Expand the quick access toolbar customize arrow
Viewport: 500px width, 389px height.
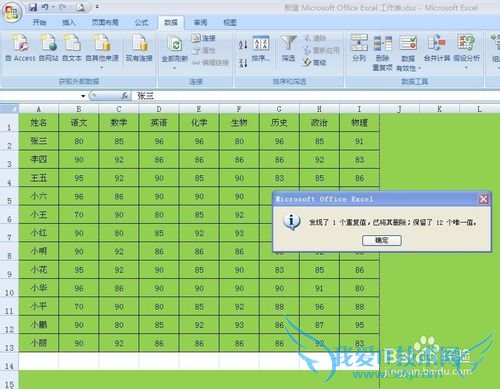coord(97,7)
